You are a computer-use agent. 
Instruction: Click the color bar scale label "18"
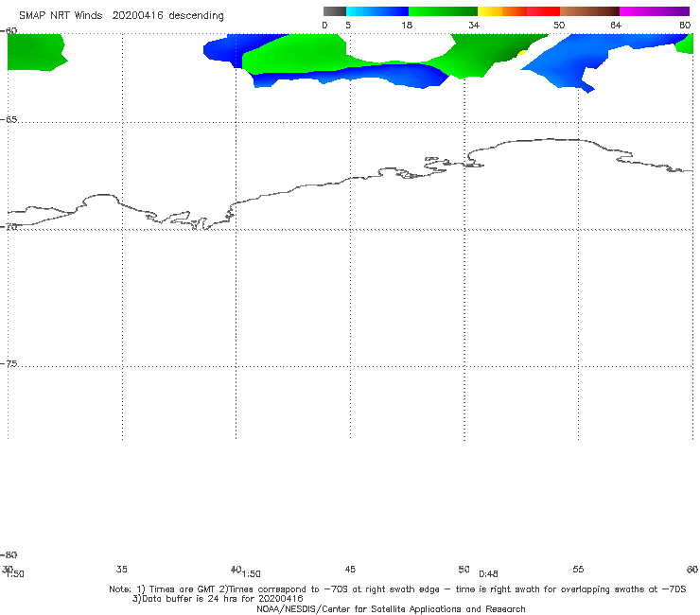[x=407, y=26]
